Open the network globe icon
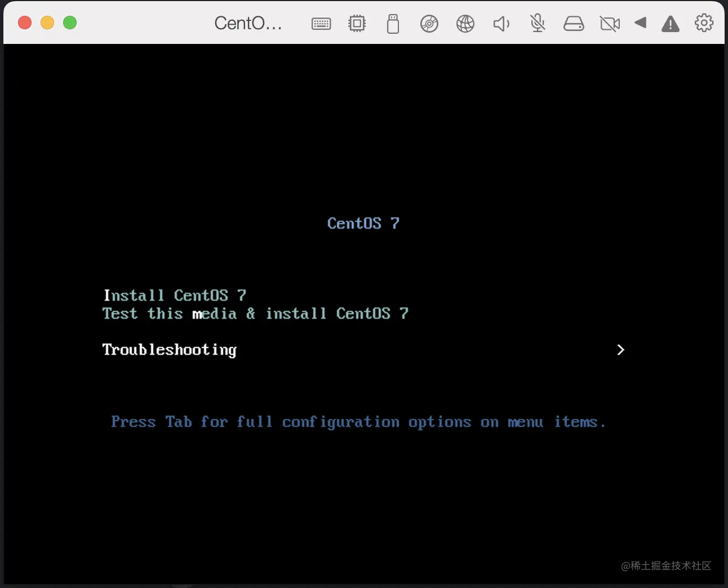This screenshot has height=588, width=728. [x=465, y=24]
